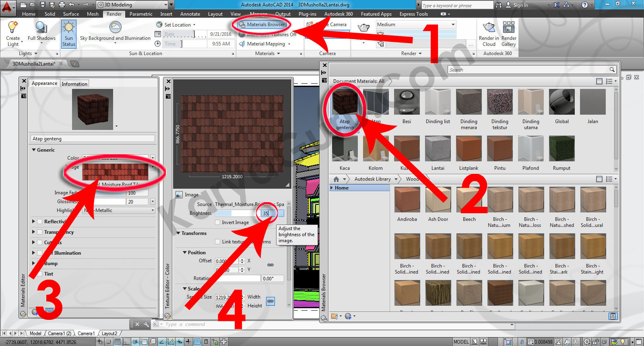
Task: Click Sky Background and Illumination icon
Action: (115, 27)
